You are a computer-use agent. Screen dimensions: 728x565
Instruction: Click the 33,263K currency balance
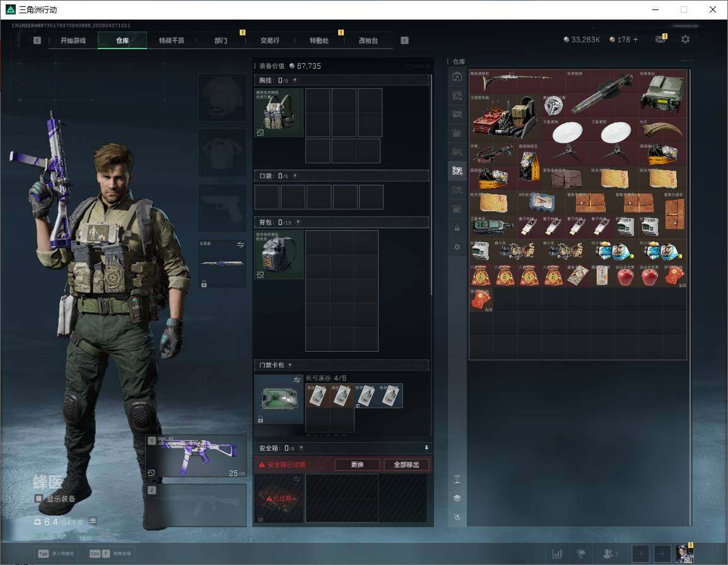582,40
